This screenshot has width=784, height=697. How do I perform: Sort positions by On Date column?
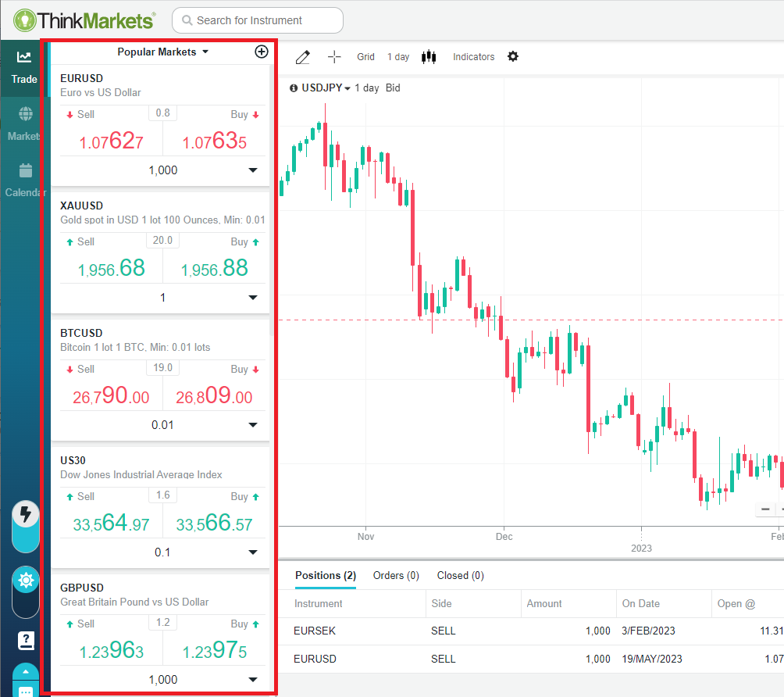(x=641, y=604)
